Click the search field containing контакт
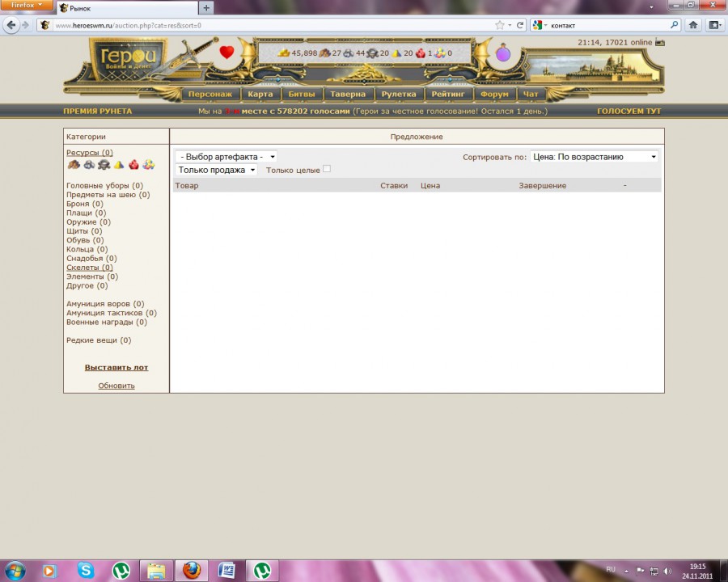Screen dimensions: 728x582 click(x=609, y=25)
